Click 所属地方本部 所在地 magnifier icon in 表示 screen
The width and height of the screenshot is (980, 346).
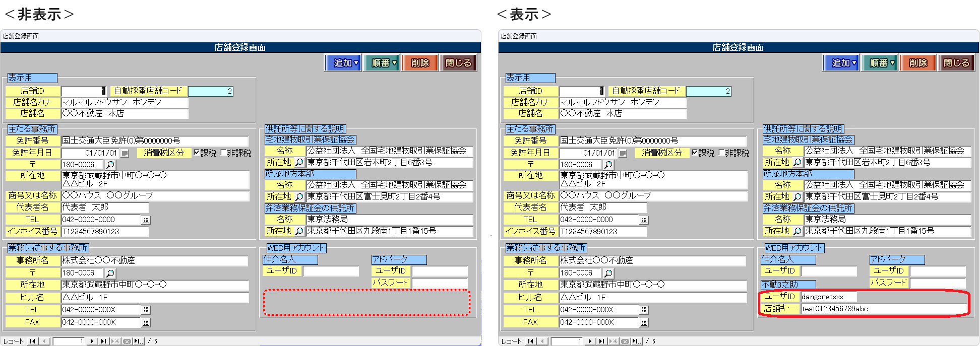click(797, 197)
